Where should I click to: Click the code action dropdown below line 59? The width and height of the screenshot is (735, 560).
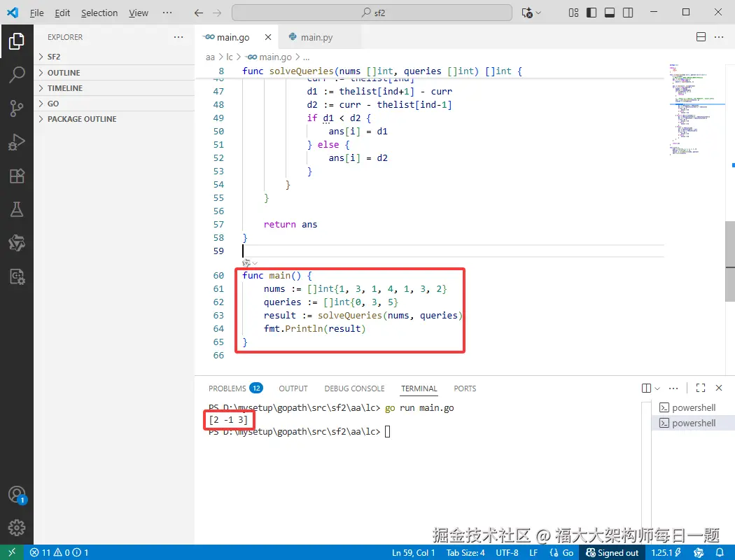tap(250, 263)
